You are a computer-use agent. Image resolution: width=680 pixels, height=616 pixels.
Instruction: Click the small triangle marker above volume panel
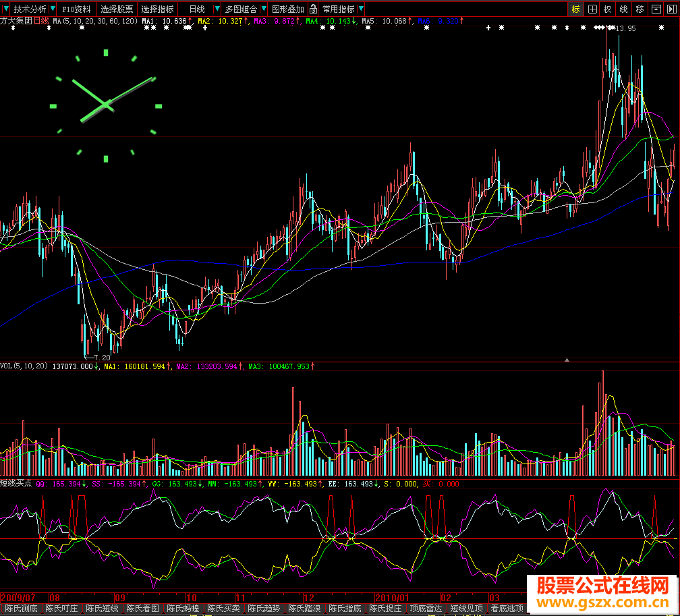567,360
